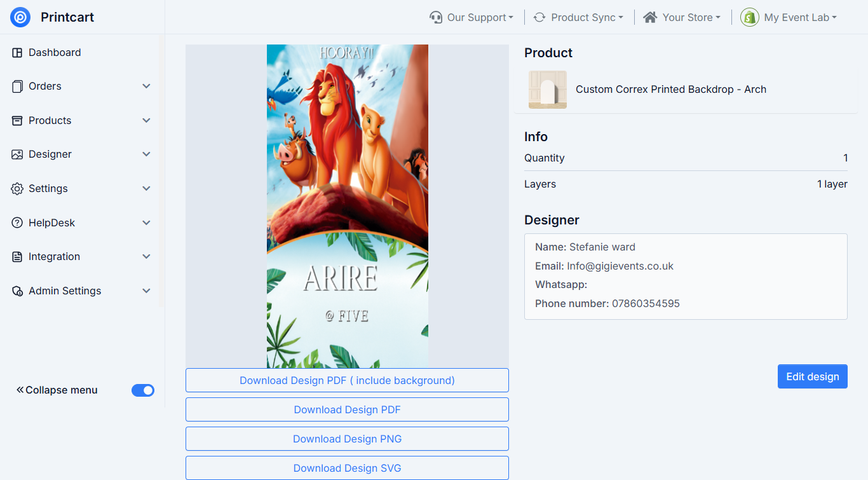Expand the Integration submenu chevron
Image resolution: width=868 pixels, height=480 pixels.
[x=146, y=257]
